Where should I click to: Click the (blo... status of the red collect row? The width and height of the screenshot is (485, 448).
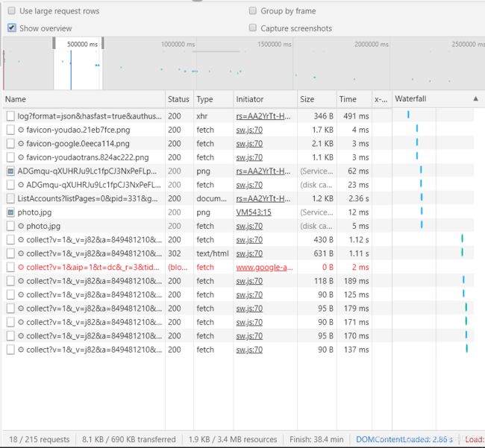(x=178, y=268)
